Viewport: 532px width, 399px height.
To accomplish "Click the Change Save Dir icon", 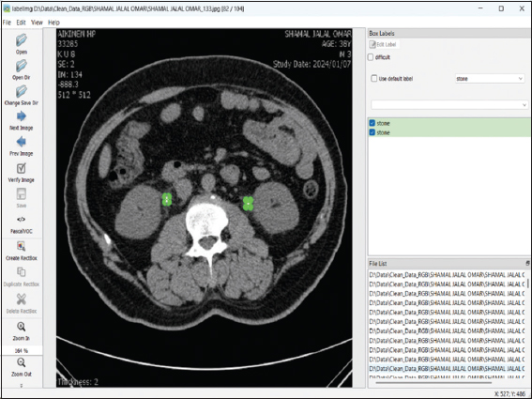I will click(21, 91).
